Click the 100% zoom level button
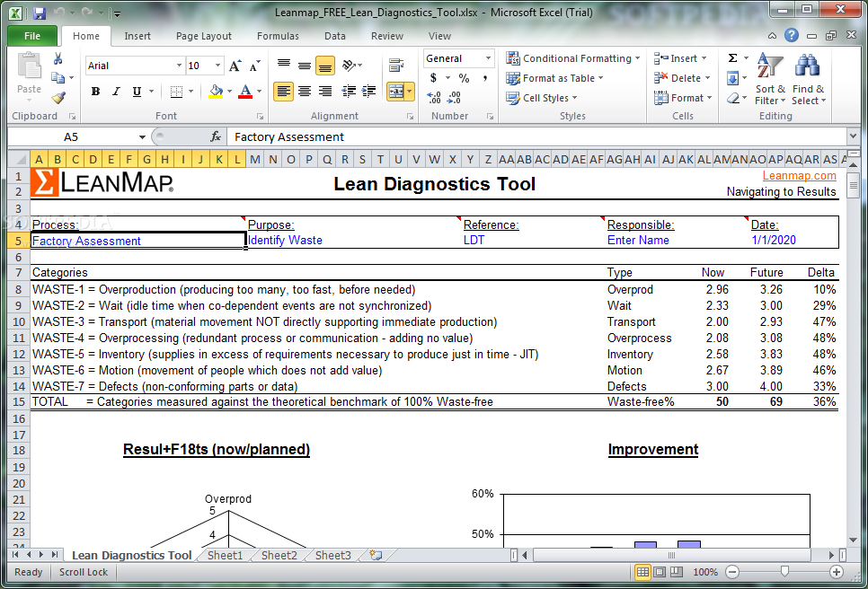Viewport: 868px width, 589px height. (705, 572)
